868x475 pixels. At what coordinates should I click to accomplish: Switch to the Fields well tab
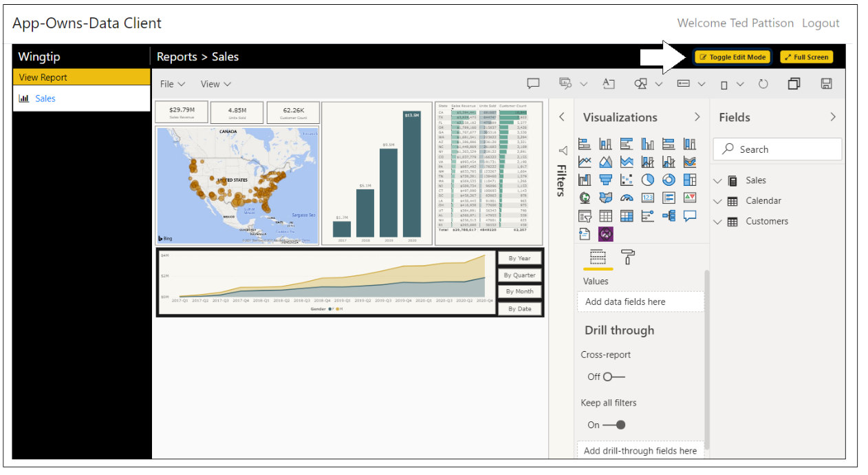coord(598,258)
